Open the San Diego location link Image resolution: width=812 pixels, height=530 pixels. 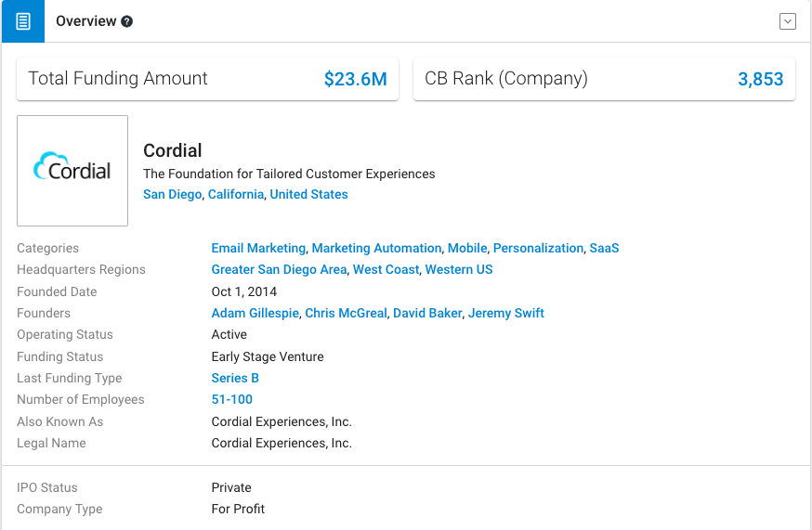(x=173, y=194)
